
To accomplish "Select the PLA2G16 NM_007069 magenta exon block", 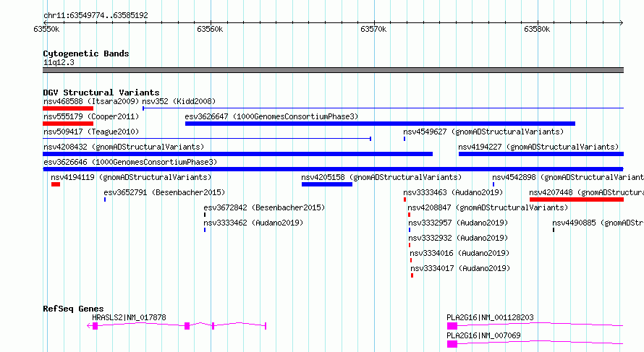I will click(x=452, y=344).
